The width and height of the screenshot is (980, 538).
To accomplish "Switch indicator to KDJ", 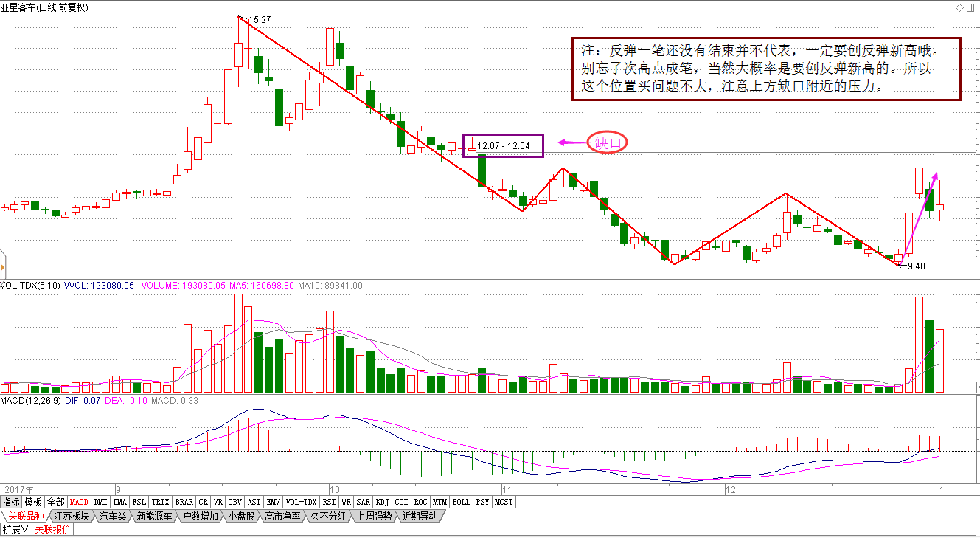I will 383,502.
